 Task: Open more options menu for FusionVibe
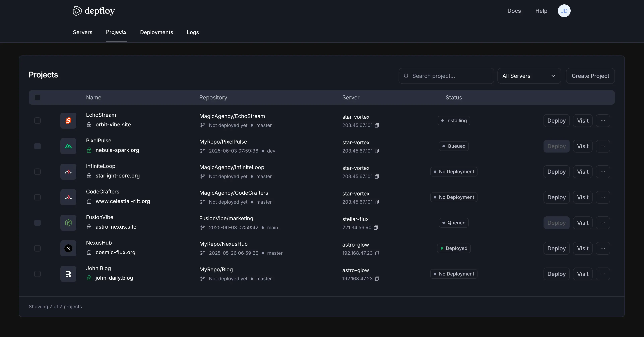pyautogui.click(x=603, y=223)
